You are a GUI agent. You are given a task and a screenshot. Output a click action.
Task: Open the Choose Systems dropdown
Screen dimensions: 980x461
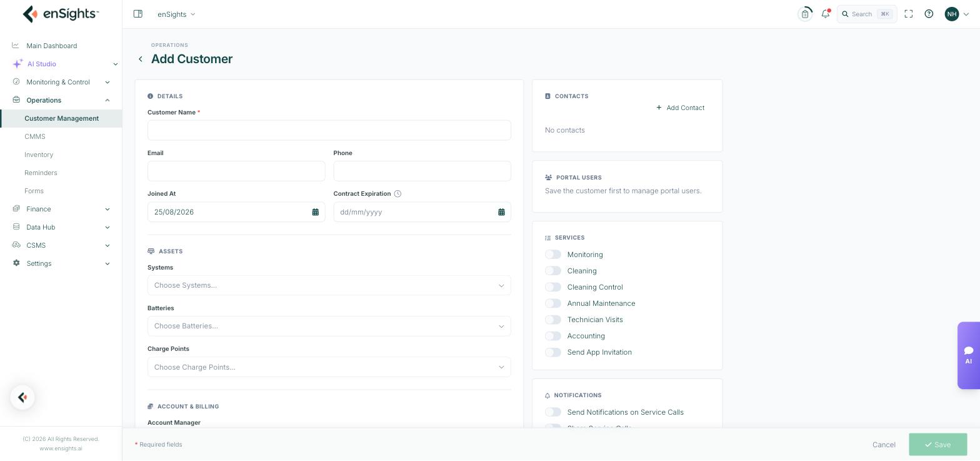[329, 285]
